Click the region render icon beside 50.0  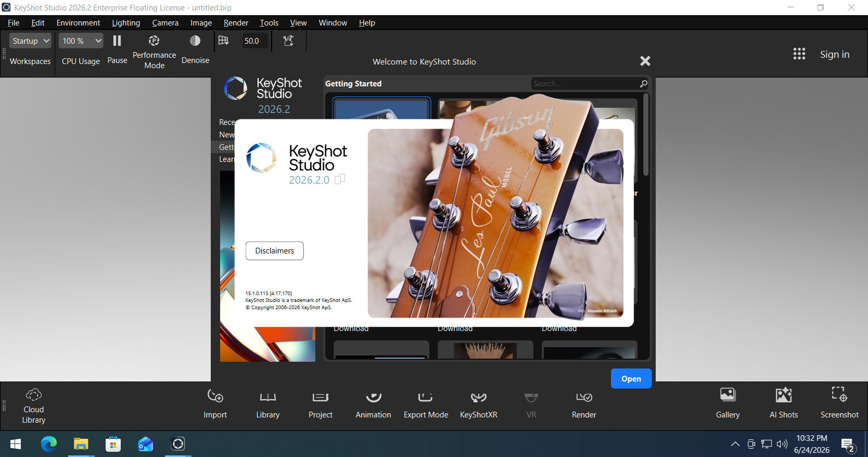click(224, 41)
